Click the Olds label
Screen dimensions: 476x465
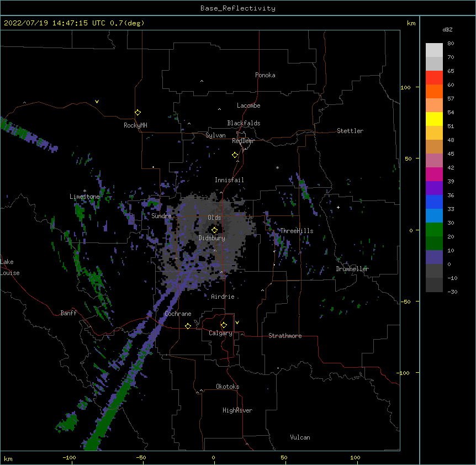(x=214, y=218)
